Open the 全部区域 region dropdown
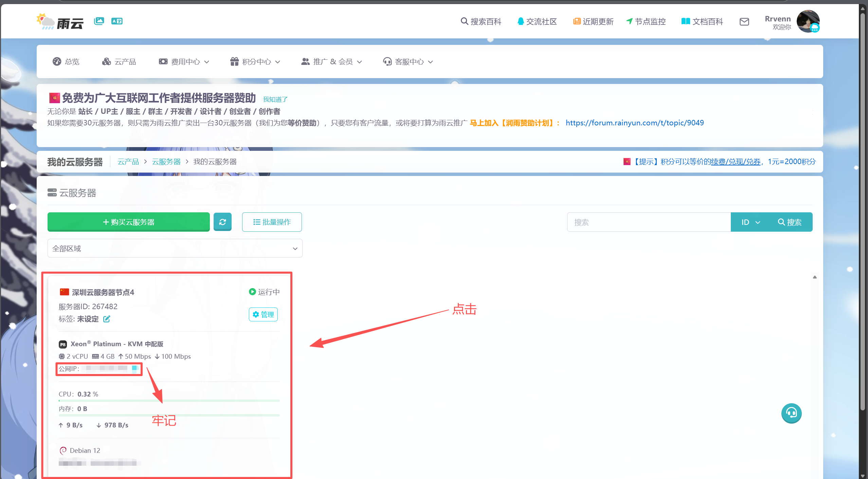The width and height of the screenshot is (868, 479). (x=175, y=248)
